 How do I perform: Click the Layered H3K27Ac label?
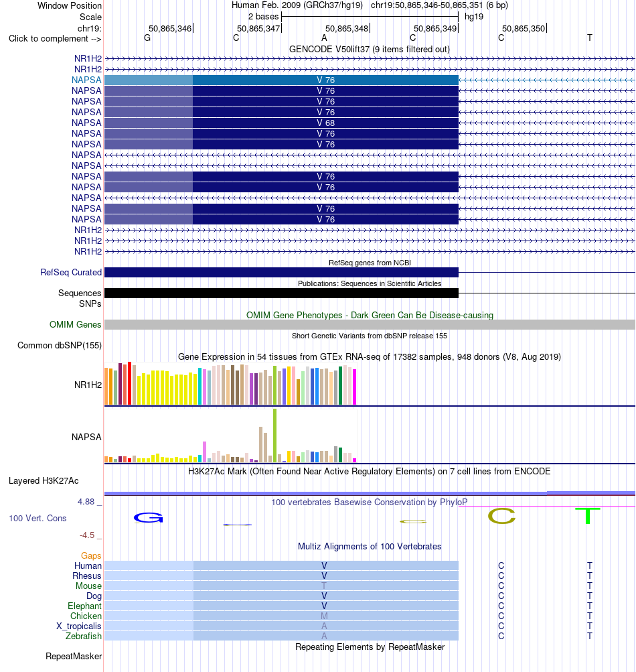click(x=44, y=481)
